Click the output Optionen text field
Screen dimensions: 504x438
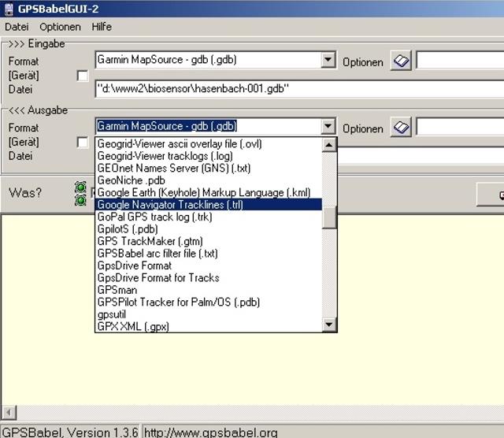[x=460, y=127]
